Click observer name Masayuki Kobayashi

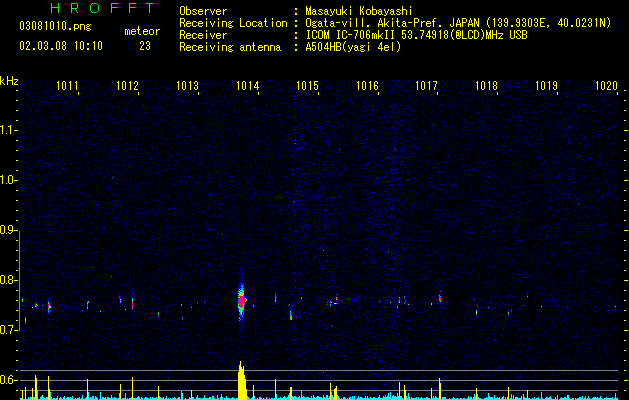point(359,11)
